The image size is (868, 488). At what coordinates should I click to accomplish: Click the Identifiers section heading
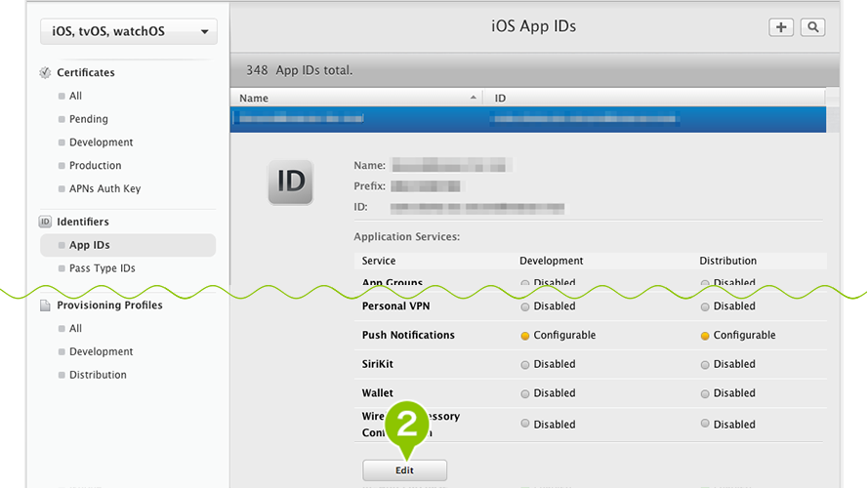pyautogui.click(x=83, y=222)
